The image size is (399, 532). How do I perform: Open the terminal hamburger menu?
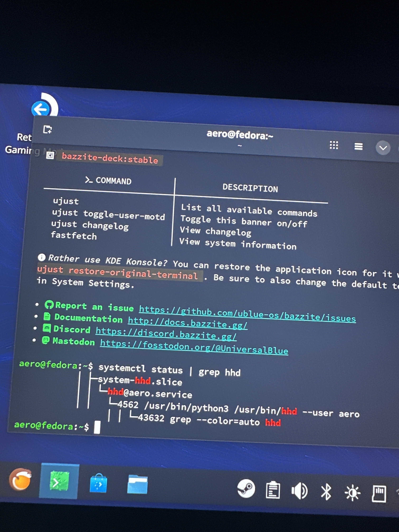(358, 146)
